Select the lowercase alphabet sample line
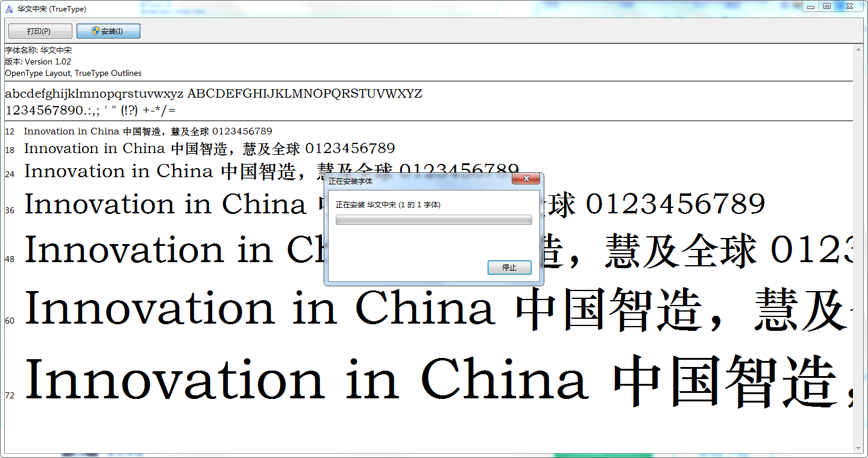 pyautogui.click(x=214, y=93)
